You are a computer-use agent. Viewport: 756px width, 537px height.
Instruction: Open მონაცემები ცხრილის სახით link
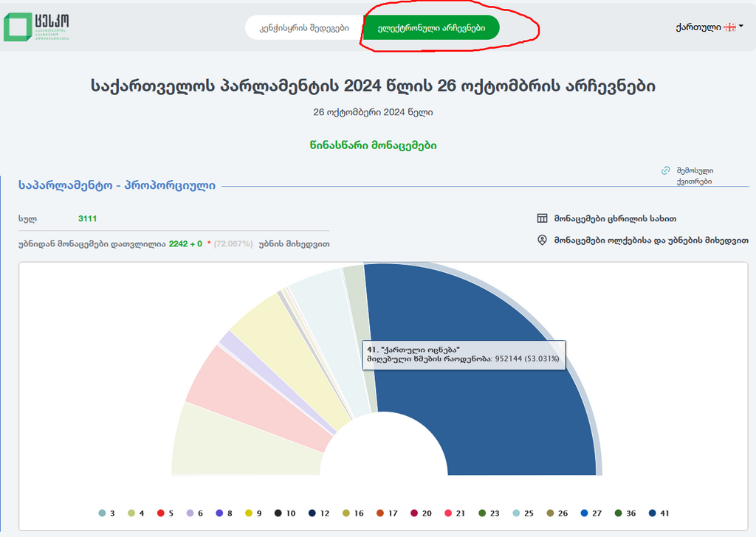coord(615,218)
